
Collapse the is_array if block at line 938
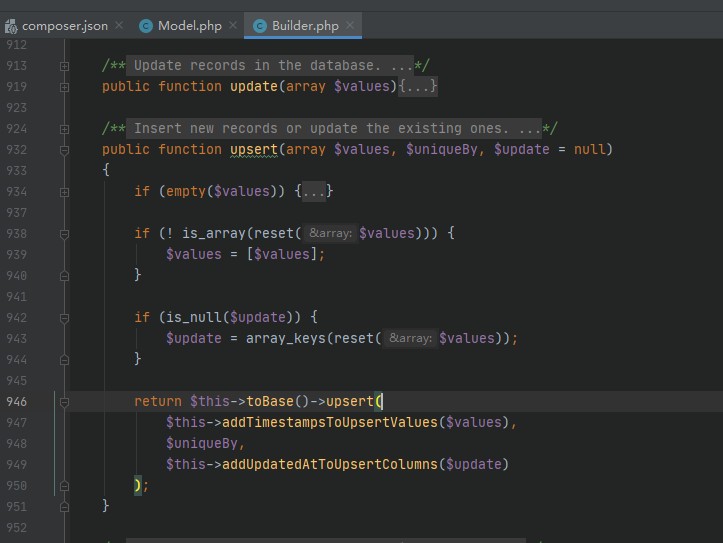(65, 234)
